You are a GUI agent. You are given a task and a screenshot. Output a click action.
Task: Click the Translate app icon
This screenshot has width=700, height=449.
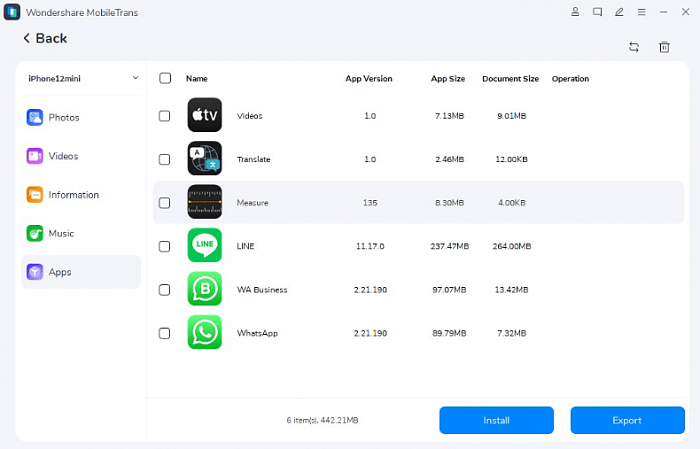click(x=204, y=158)
